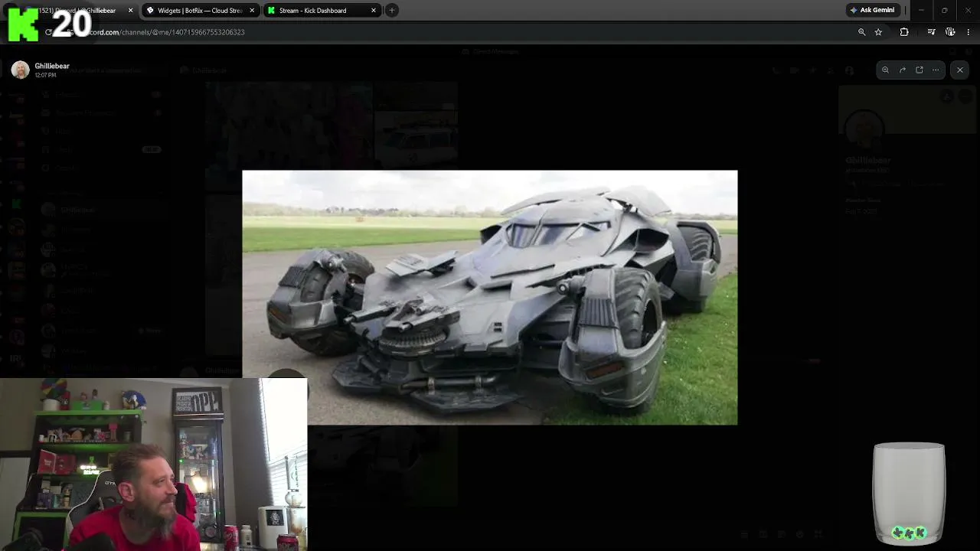Image resolution: width=980 pixels, height=551 pixels.
Task: Open the browser profile avatar
Action: [950, 32]
